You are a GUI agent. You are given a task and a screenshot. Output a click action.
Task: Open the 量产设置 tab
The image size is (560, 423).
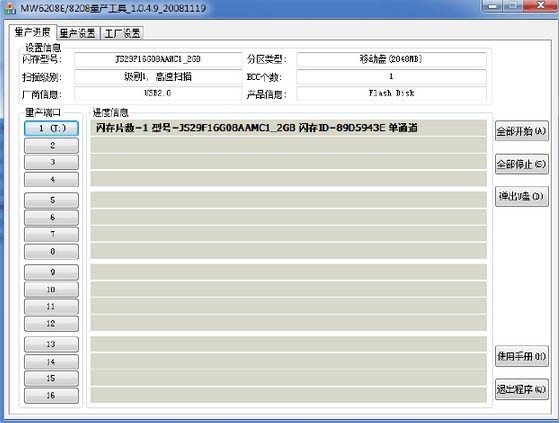point(78,33)
